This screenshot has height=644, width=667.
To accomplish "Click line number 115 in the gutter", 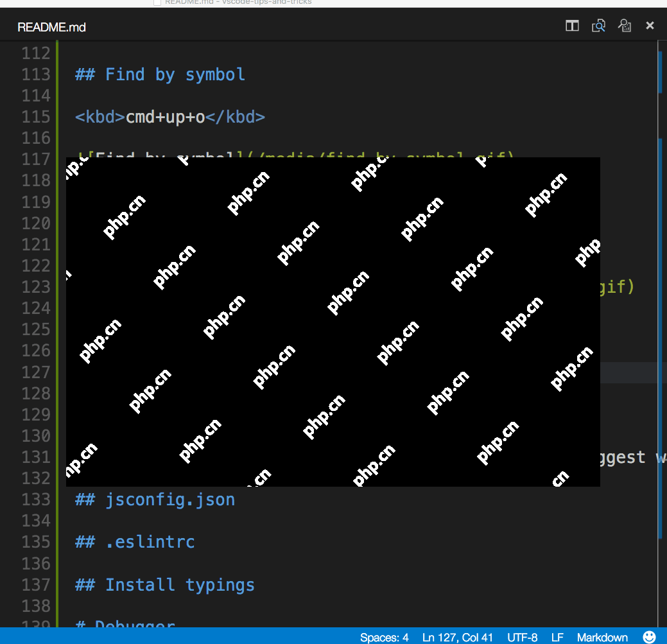I will 36,117.
